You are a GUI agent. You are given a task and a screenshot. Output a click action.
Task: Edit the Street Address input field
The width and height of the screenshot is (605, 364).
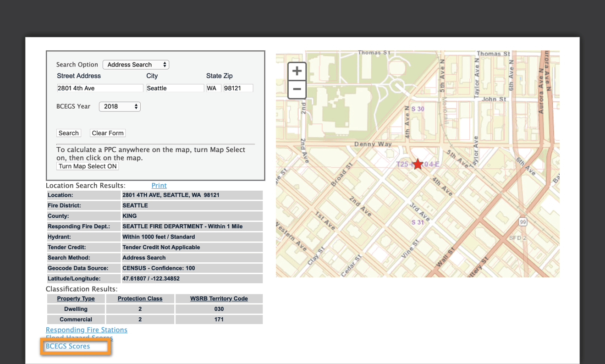coord(99,88)
